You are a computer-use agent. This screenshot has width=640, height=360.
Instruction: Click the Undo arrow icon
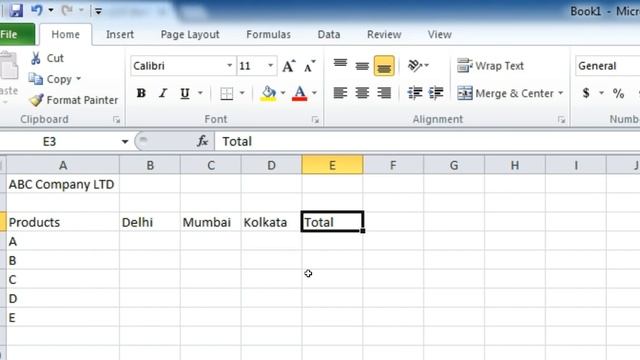[37, 10]
